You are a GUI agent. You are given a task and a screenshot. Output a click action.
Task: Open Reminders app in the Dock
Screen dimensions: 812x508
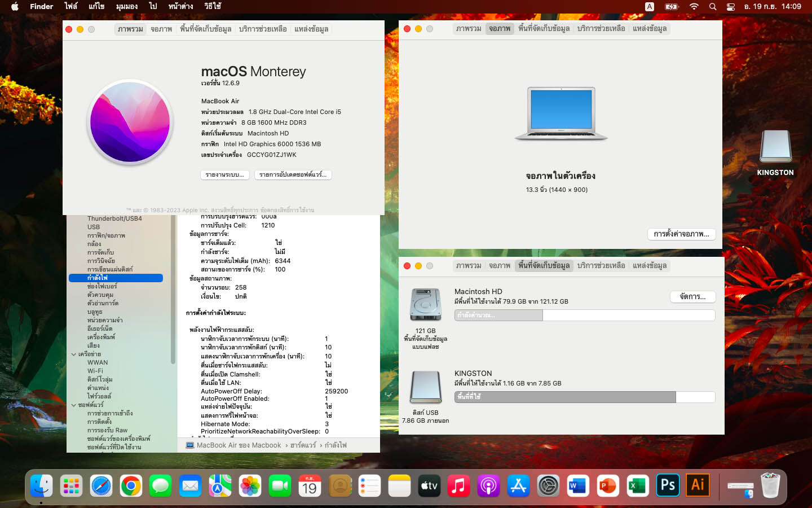click(x=369, y=485)
